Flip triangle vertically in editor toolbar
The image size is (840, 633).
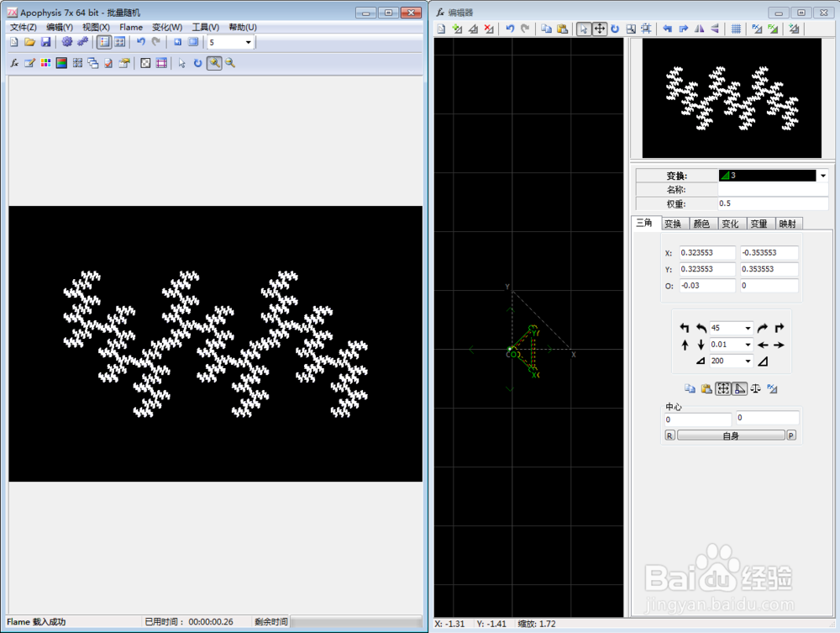(715, 29)
